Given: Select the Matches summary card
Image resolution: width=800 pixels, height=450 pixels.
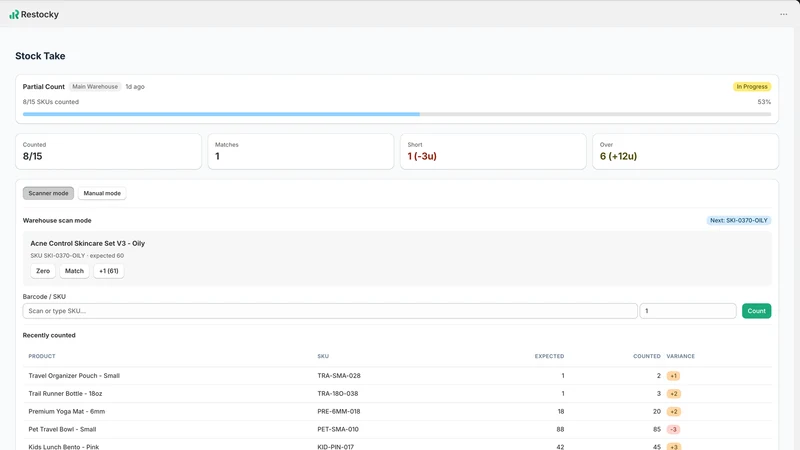Looking at the screenshot, I should pyautogui.click(x=301, y=152).
